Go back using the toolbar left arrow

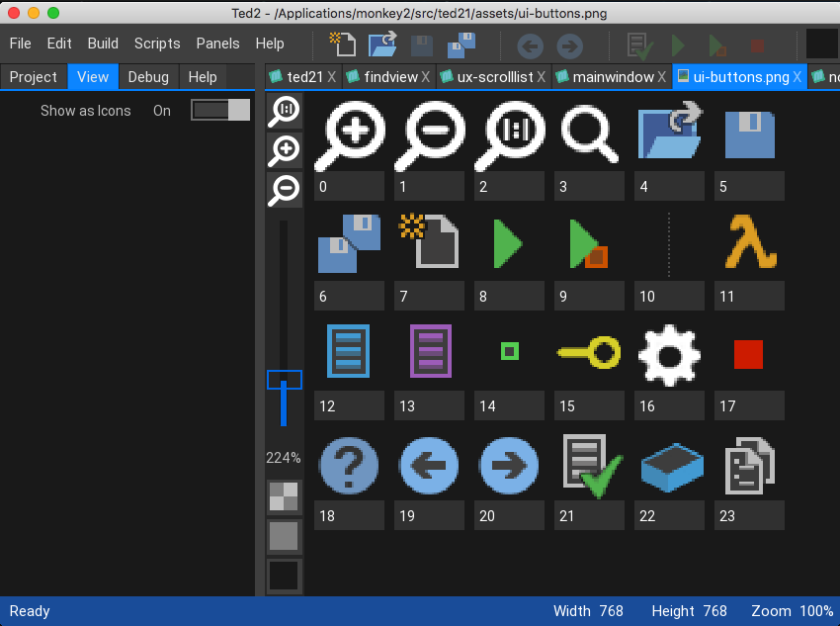click(530, 45)
